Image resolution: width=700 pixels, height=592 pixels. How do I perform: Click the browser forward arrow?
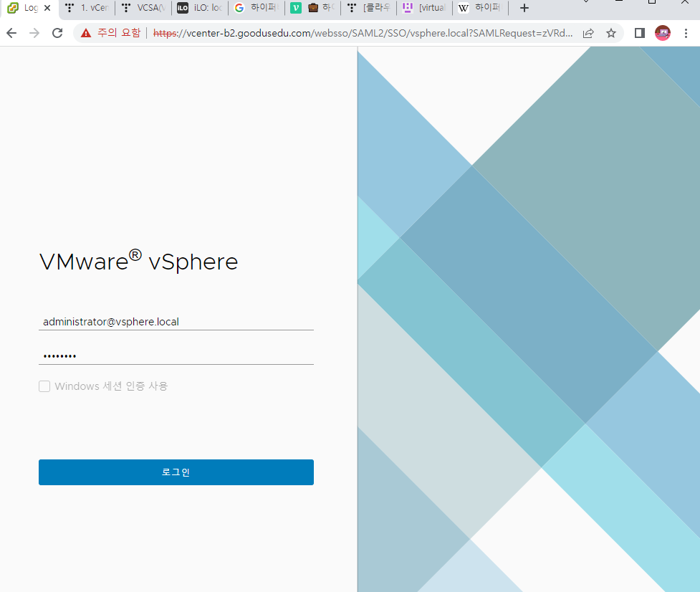click(34, 33)
